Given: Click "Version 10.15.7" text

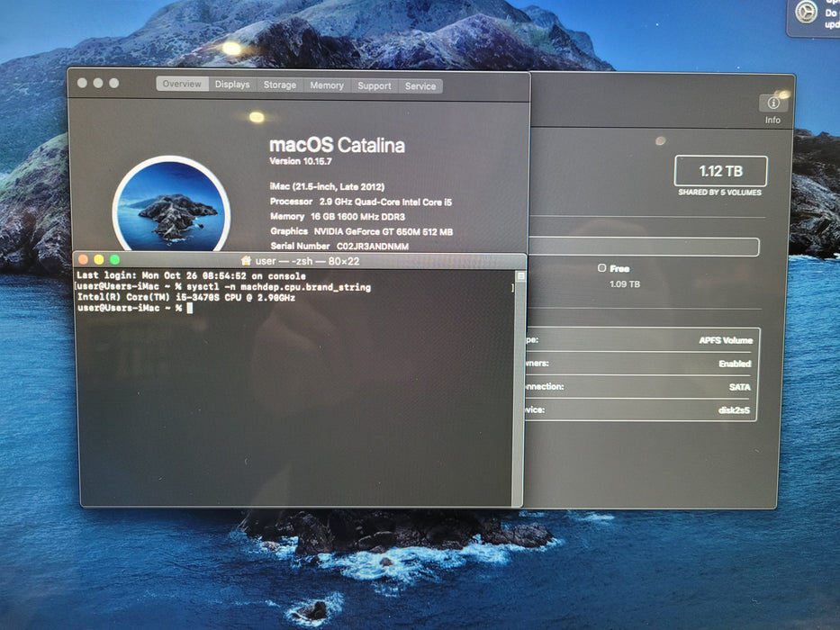Looking at the screenshot, I should click(301, 161).
